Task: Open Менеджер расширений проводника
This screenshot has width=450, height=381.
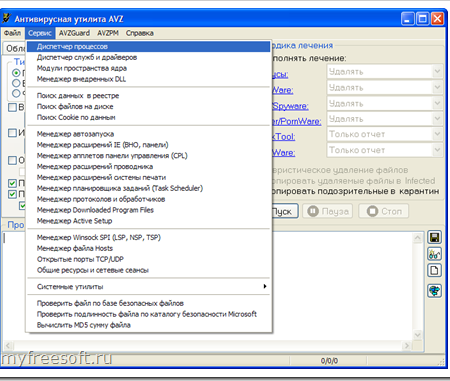Action: (x=149, y=166)
